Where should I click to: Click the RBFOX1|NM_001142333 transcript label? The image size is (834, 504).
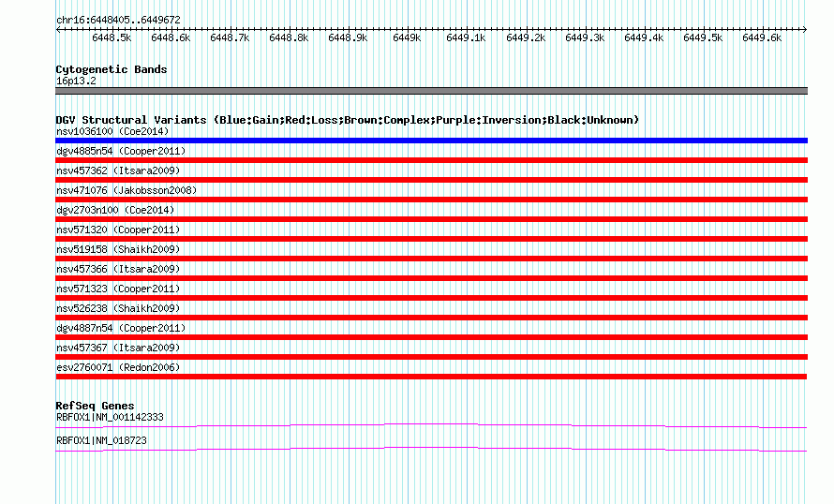(x=110, y=417)
